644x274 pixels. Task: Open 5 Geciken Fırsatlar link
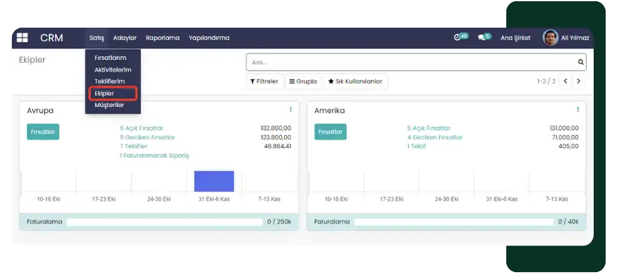(147, 137)
